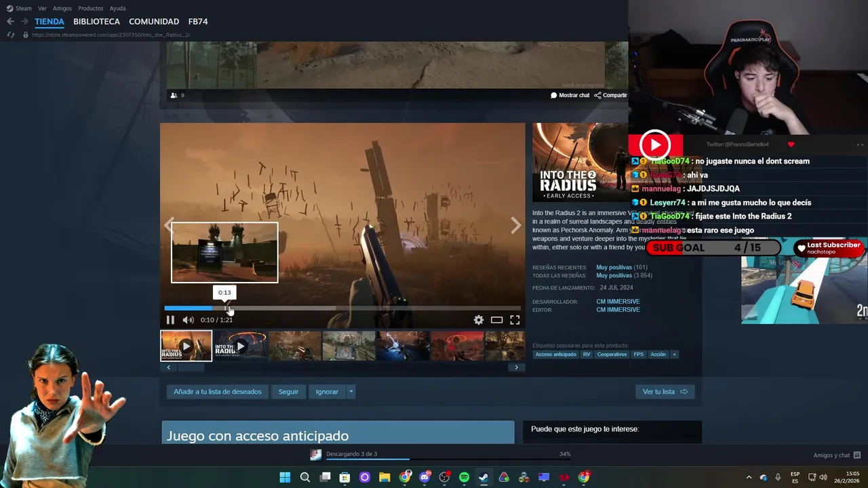Open the BIBLIOTECA tab
The height and width of the screenshot is (488, 868).
pyautogui.click(x=96, y=22)
